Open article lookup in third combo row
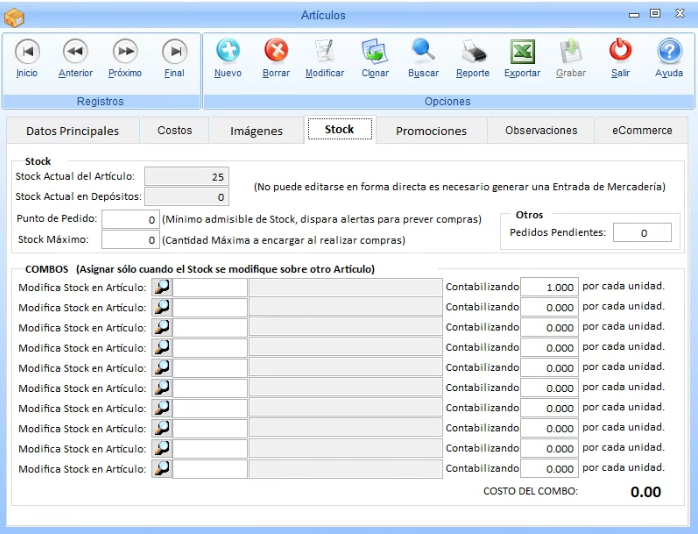 click(162, 328)
